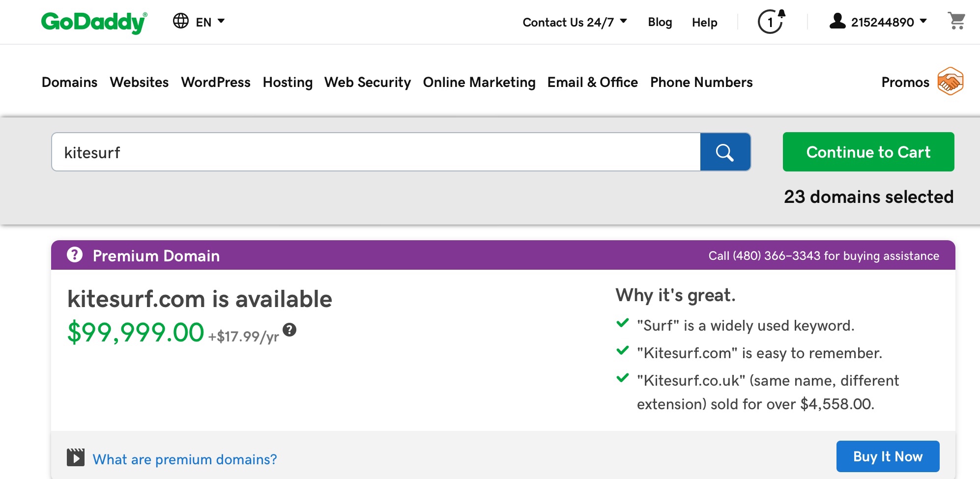Screen dimensions: 980x479
Task: Click the buying assistance phone number text
Action: (824, 256)
